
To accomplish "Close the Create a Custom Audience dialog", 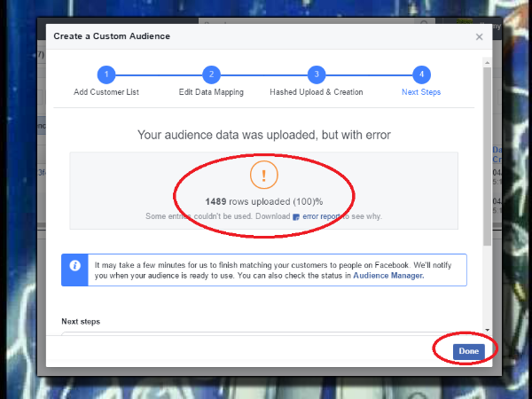I will click(x=479, y=36).
